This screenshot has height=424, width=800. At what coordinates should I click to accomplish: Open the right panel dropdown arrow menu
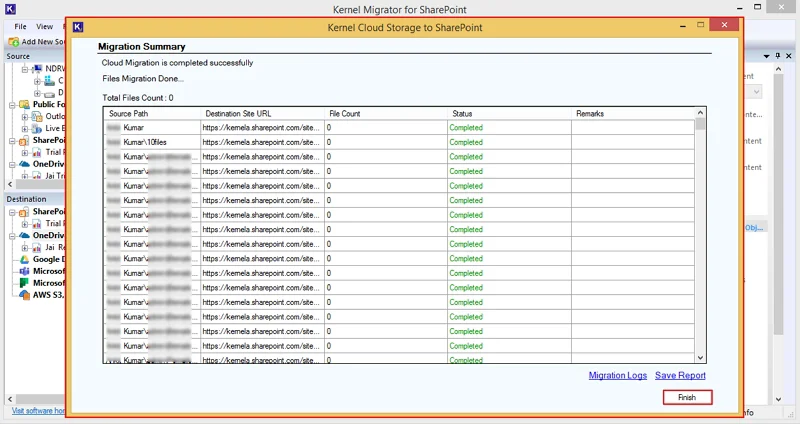[766, 56]
